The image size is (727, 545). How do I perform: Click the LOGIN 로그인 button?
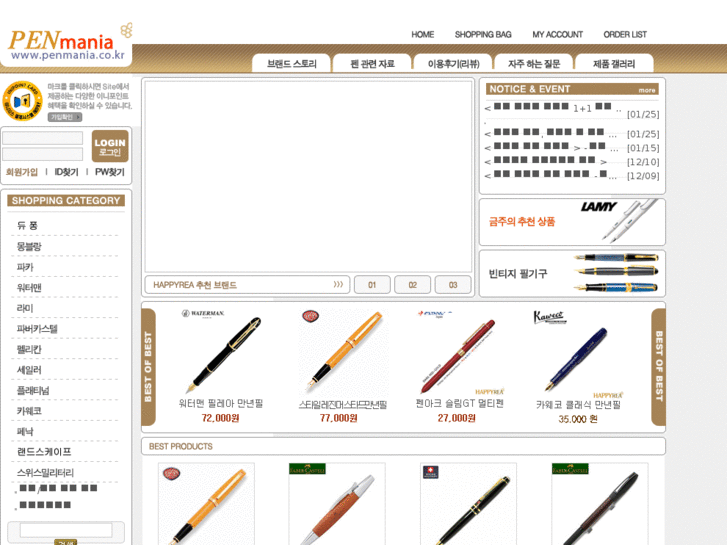coord(110,146)
